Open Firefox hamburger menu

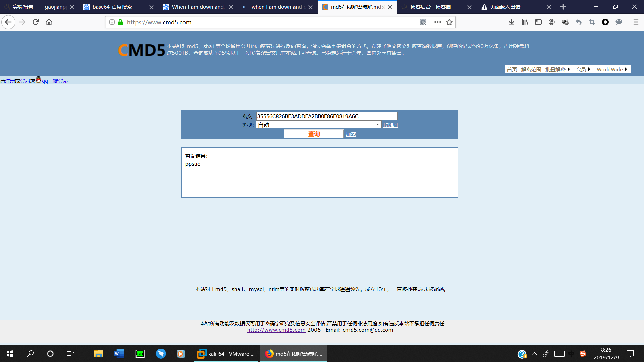point(636,22)
